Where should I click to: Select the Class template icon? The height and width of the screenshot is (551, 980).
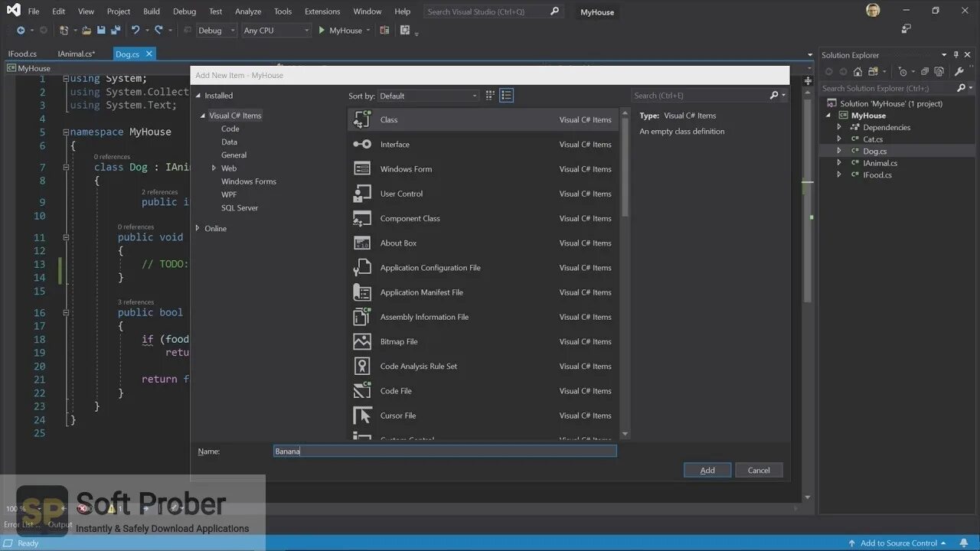coord(362,119)
